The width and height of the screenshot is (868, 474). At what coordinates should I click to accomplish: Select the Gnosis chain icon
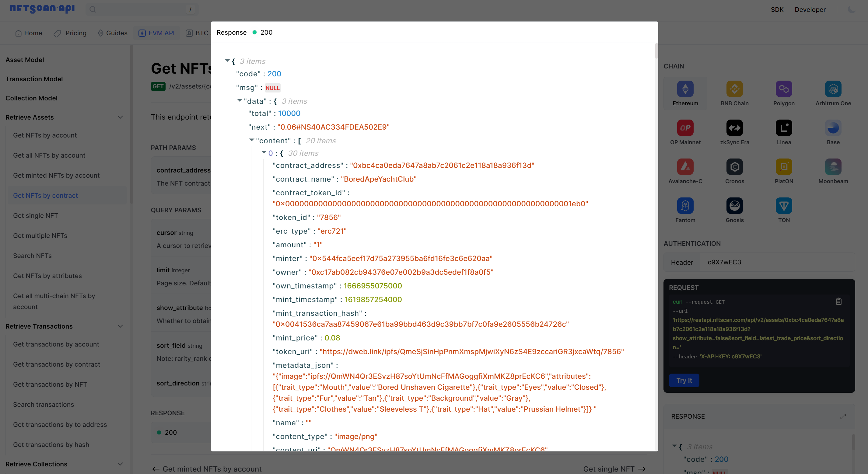(x=734, y=206)
